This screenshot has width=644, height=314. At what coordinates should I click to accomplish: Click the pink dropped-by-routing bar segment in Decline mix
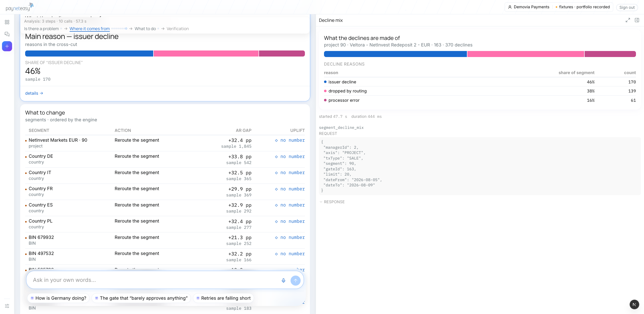click(x=526, y=54)
